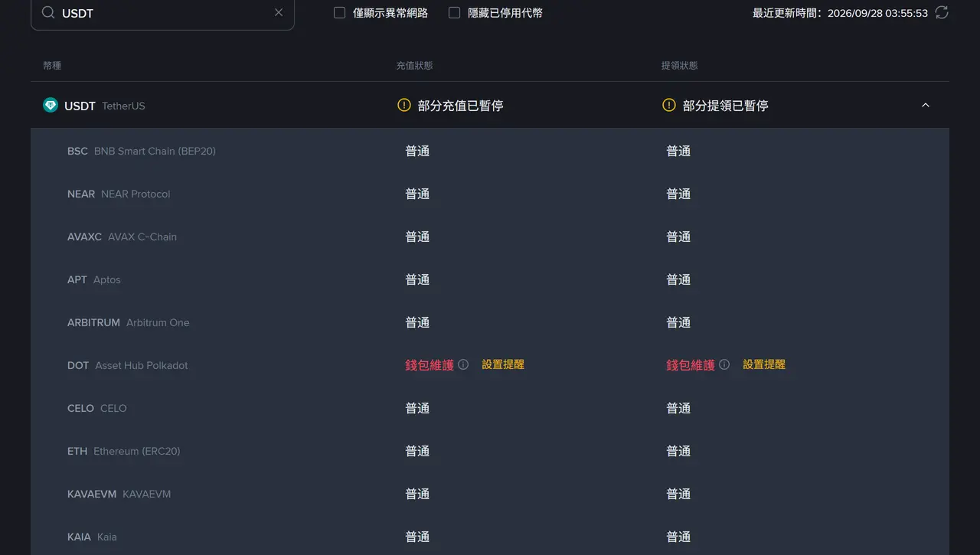Select the APT Aptos network row
Viewport: 980px width, 555px height.
point(490,280)
